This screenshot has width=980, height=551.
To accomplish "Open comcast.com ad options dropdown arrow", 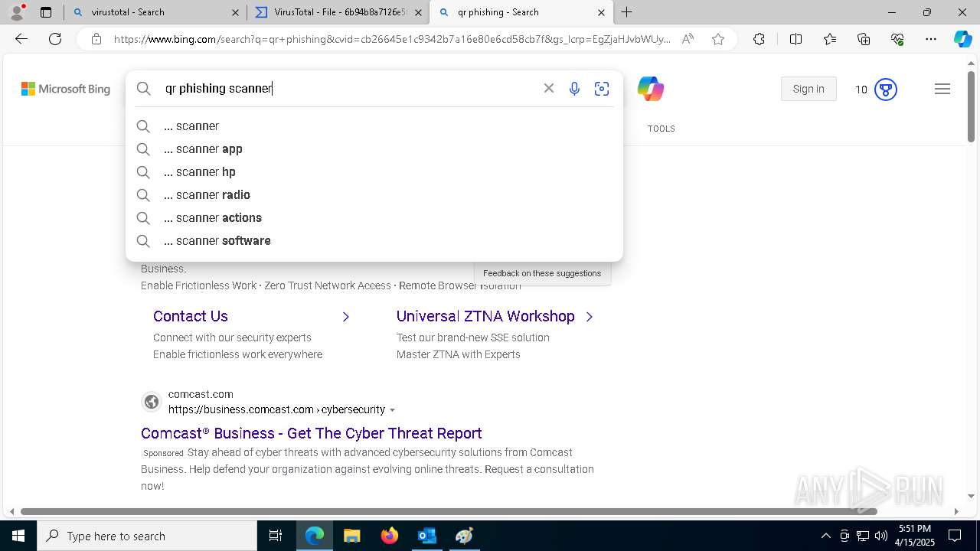I will (393, 410).
